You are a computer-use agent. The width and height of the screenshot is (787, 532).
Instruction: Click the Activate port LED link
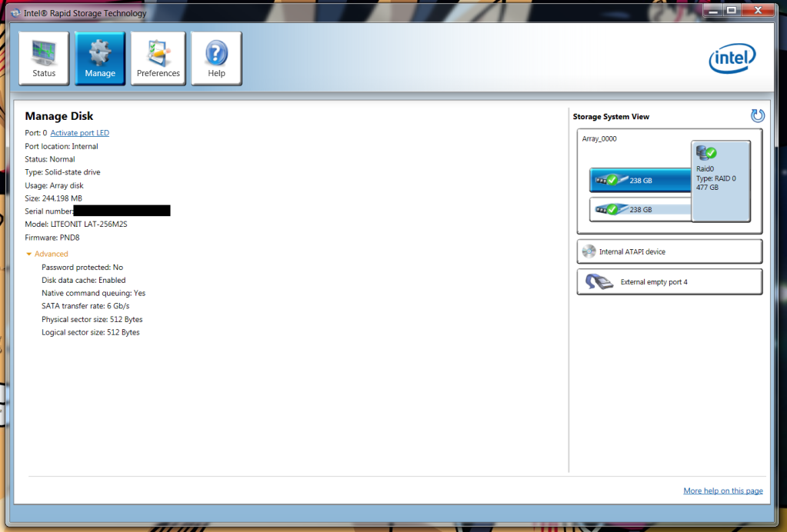(x=80, y=133)
